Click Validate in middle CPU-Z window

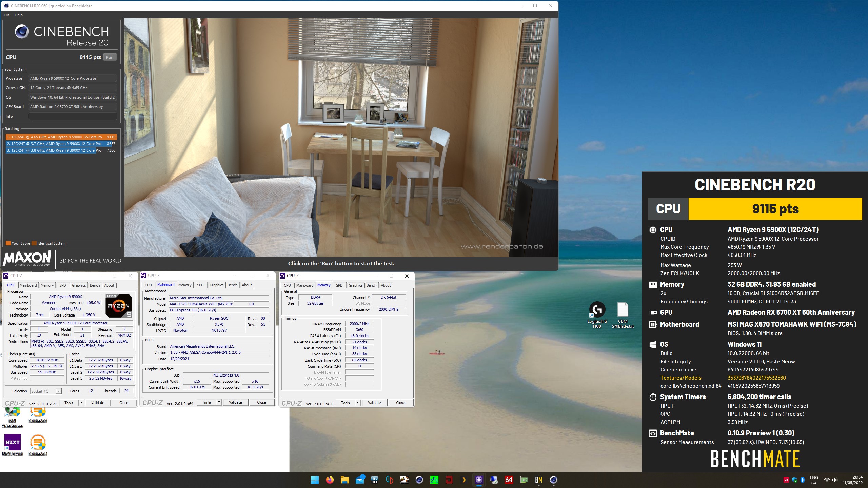(x=235, y=402)
